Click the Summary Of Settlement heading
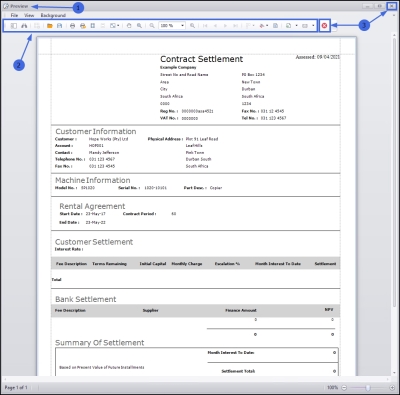Image resolution: width=400 pixels, height=395 pixels. pyautogui.click(x=100, y=343)
